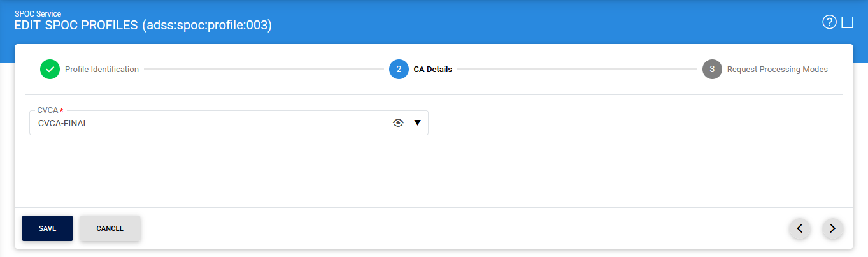
Task: Select the grey step 3 circle
Action: pos(712,70)
